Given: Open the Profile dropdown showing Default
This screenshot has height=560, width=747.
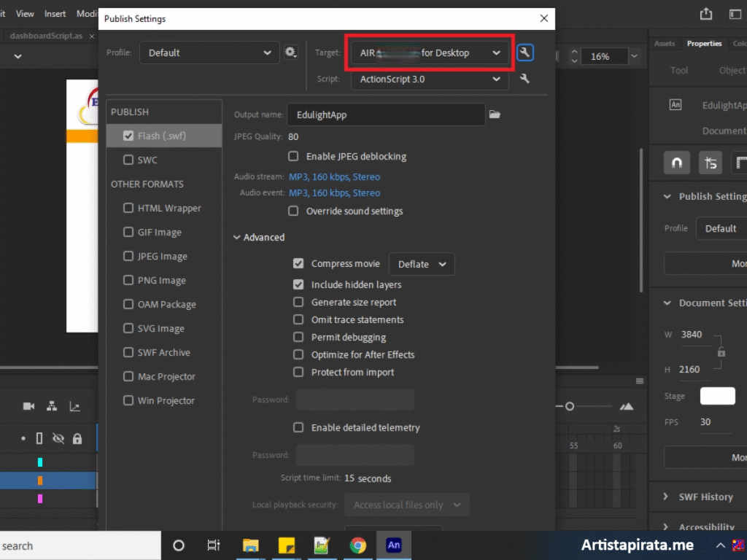Looking at the screenshot, I should click(x=209, y=52).
